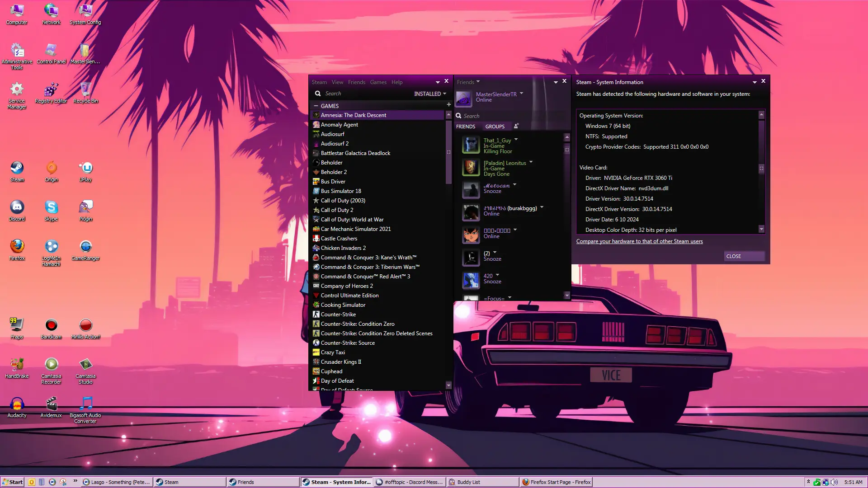The image size is (868, 488).
Task: Open the Origin desktop shortcut
Action: point(51,171)
